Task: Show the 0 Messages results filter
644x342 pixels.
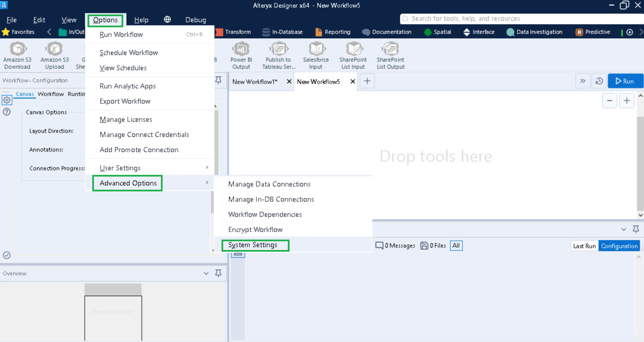Action: point(395,246)
